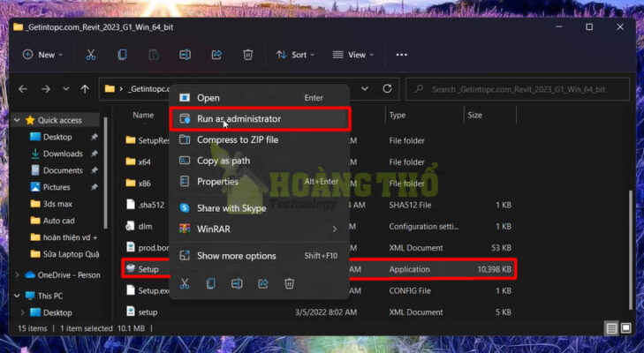
Task: Click the Cut icon in the top toolbar
Action: point(90,55)
